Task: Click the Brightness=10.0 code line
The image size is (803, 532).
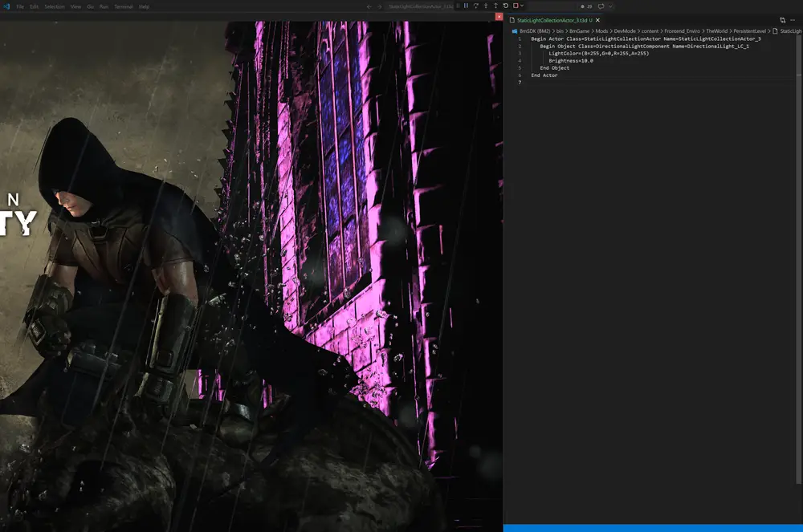Action: [x=571, y=60]
